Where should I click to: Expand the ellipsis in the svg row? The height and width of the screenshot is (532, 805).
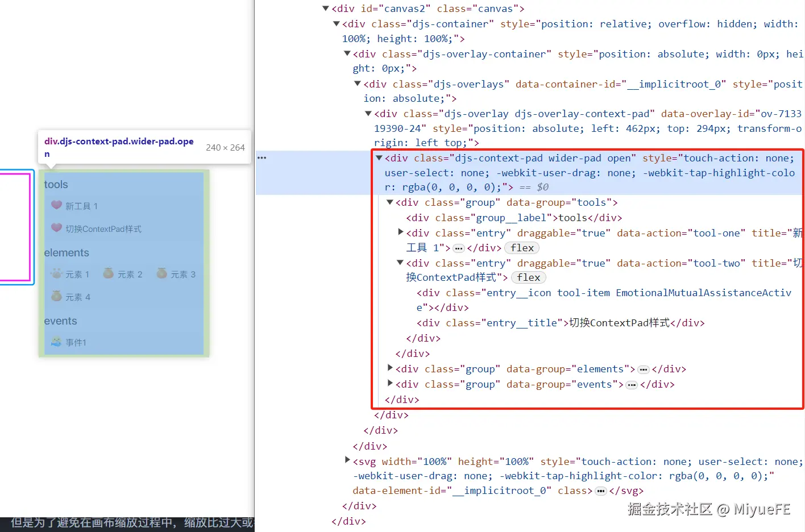coord(600,491)
